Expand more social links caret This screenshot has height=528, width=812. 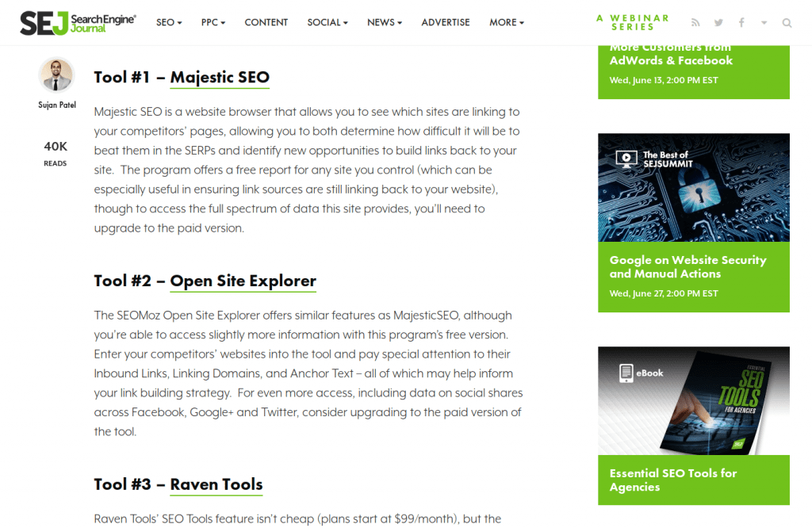tap(764, 23)
